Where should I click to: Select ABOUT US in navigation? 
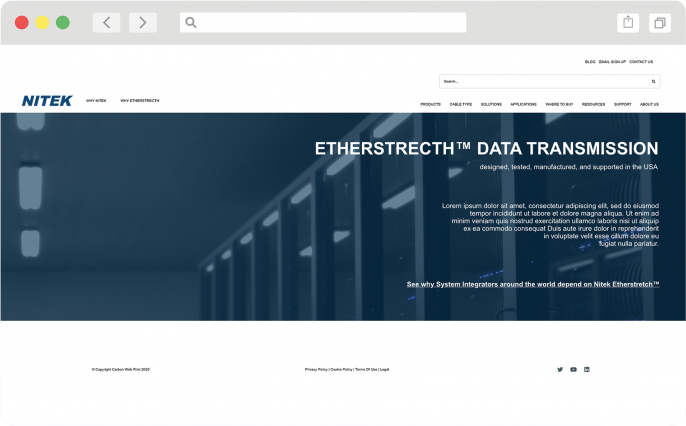[x=649, y=105]
